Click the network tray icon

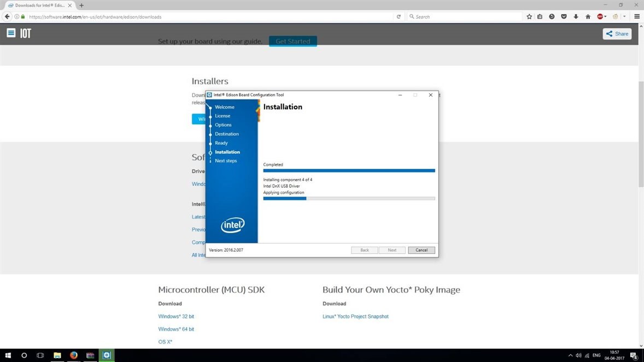587,355
